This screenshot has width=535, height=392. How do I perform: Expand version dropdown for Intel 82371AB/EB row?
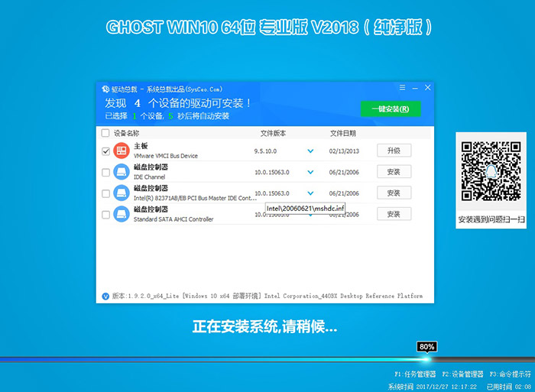click(x=310, y=193)
